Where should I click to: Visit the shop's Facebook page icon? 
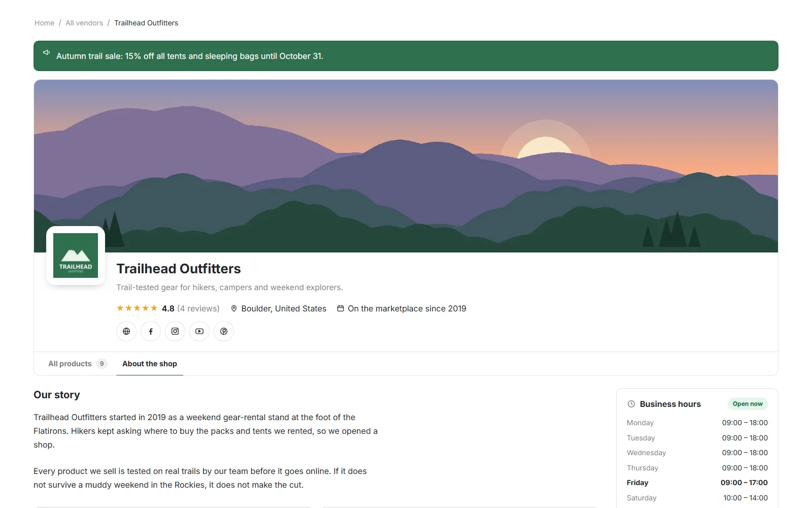(151, 331)
